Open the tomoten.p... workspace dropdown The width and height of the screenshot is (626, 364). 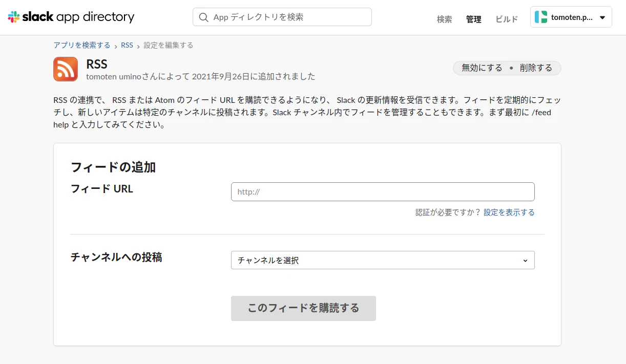pos(571,17)
